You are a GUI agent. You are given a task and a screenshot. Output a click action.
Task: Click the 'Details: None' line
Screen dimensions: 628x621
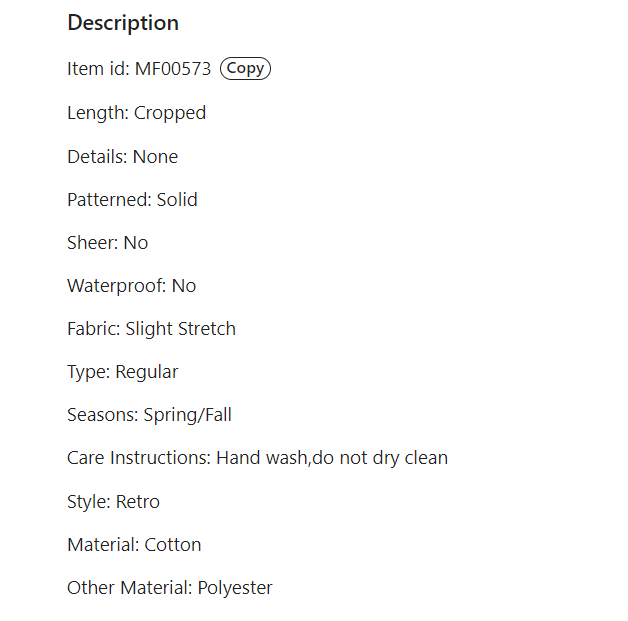pos(122,157)
